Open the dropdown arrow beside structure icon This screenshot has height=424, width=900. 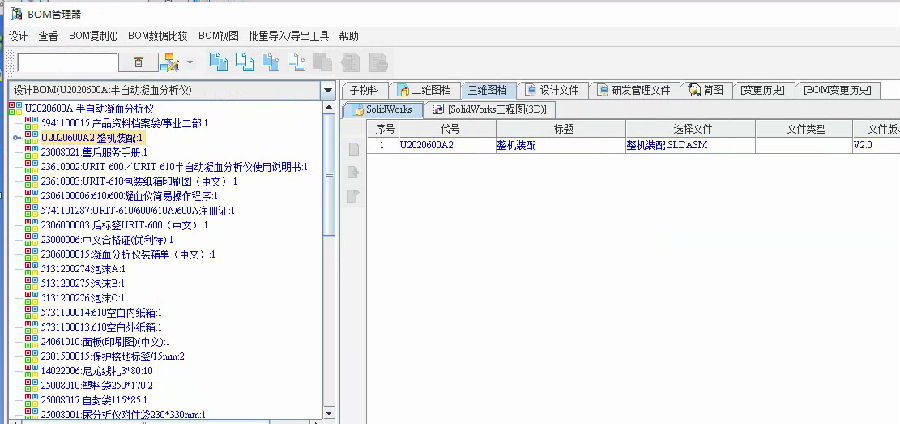[x=190, y=62]
